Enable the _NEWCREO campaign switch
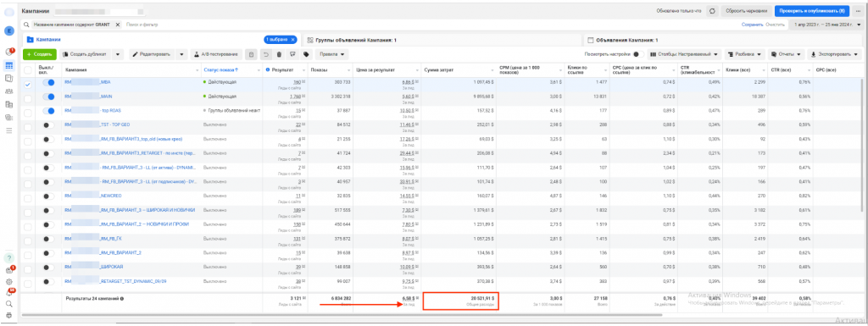The height and width of the screenshot is (326, 868). (48, 196)
